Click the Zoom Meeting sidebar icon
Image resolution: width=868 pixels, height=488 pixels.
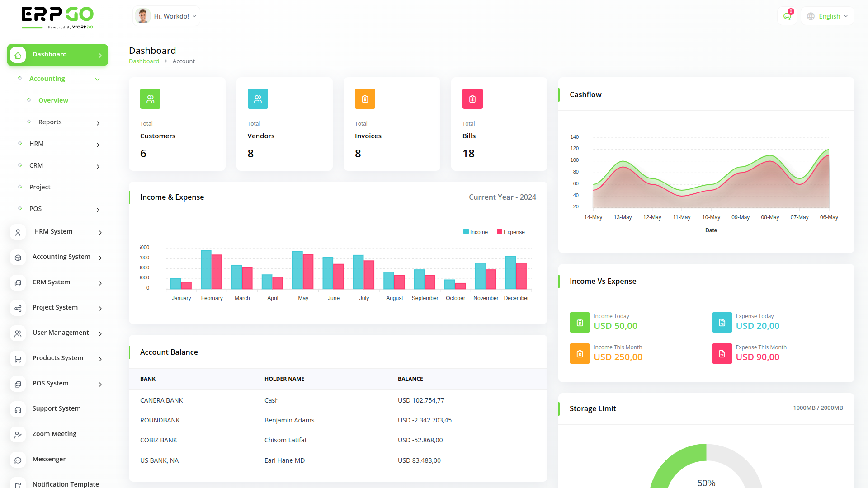click(x=18, y=435)
